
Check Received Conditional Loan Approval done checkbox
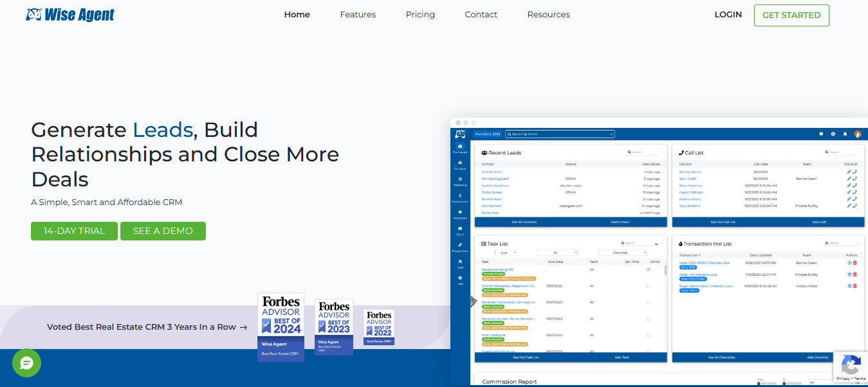click(x=648, y=302)
